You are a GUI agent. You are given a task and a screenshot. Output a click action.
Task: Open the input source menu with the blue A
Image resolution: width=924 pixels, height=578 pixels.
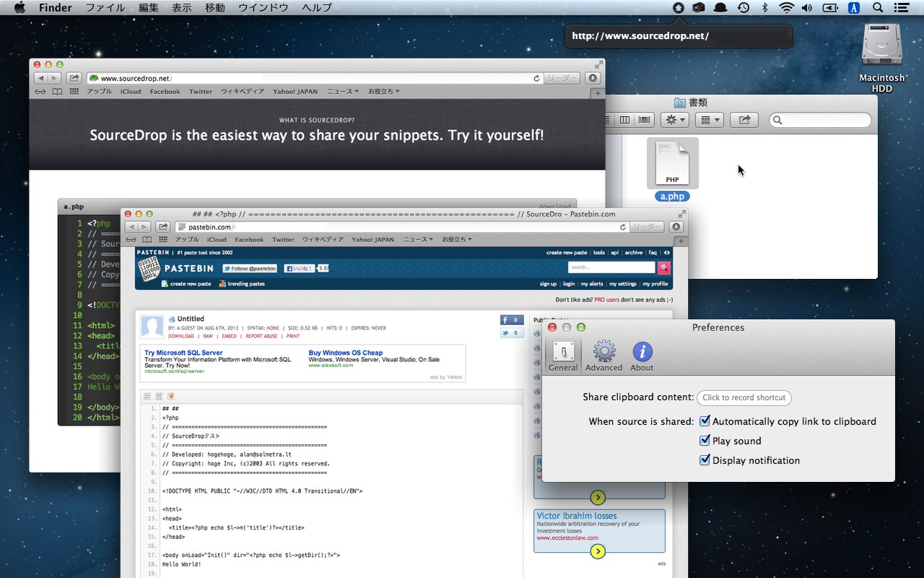point(855,8)
